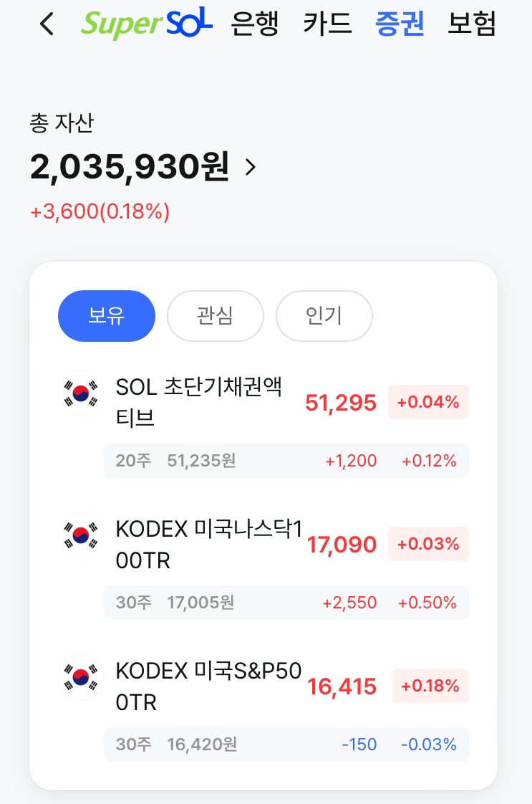The width and height of the screenshot is (532, 804).
Task: Tap the 30주 17,005원 holding summary row
Action: tap(286, 603)
